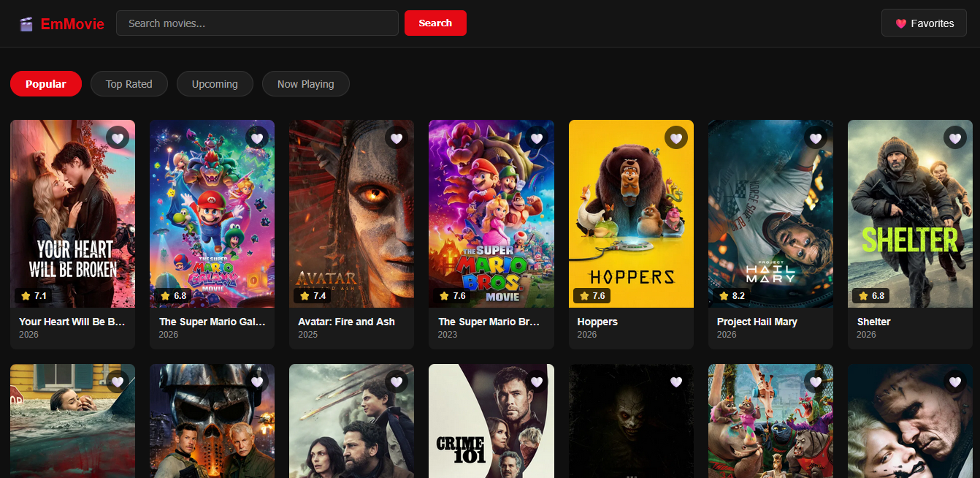
Task: Click heart icon on Crime 101 poster
Action: [x=537, y=382]
